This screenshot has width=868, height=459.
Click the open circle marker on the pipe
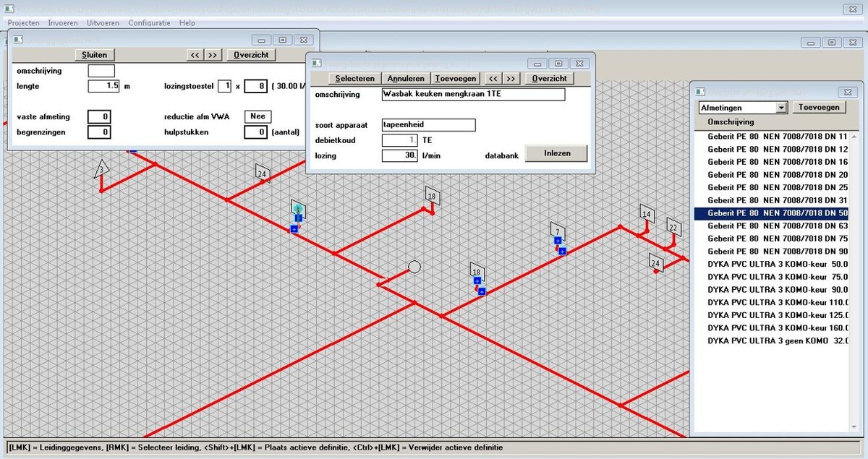(x=414, y=267)
